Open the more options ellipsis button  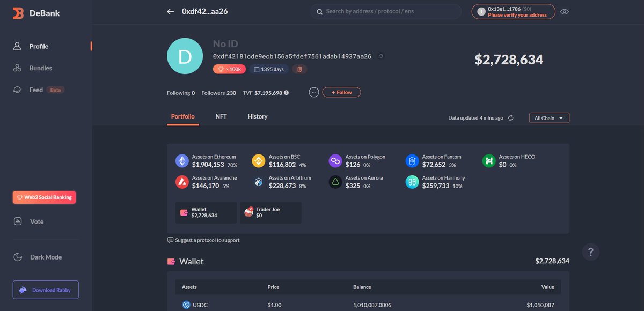(x=314, y=92)
